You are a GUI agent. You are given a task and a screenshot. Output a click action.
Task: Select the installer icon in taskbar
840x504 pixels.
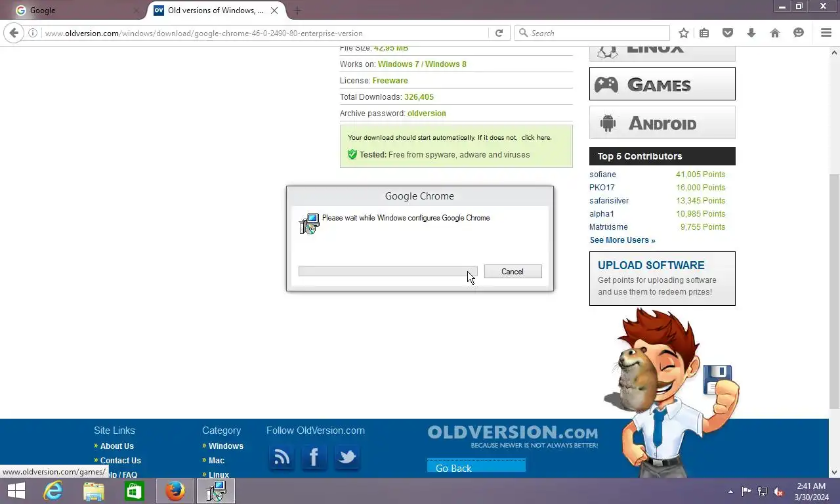click(x=216, y=491)
